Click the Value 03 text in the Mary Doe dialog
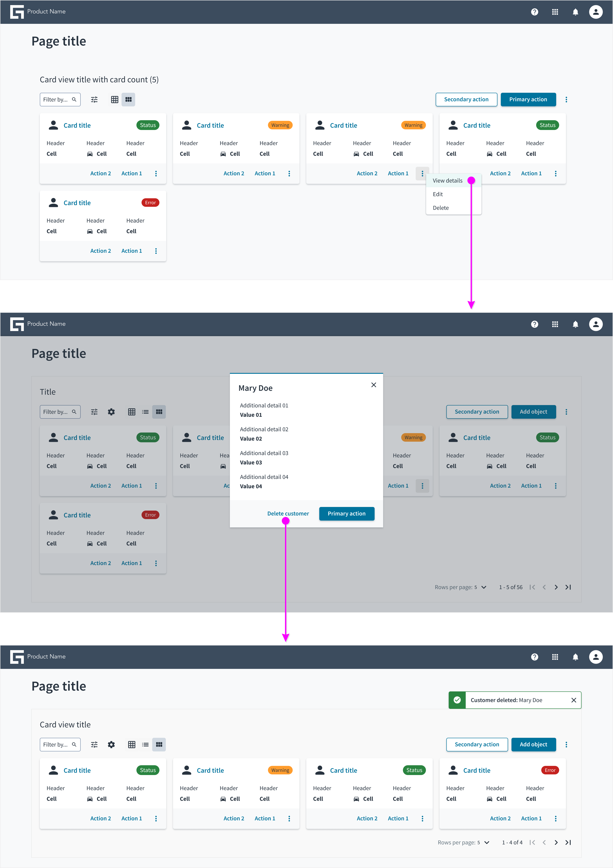The image size is (613, 868). [251, 462]
